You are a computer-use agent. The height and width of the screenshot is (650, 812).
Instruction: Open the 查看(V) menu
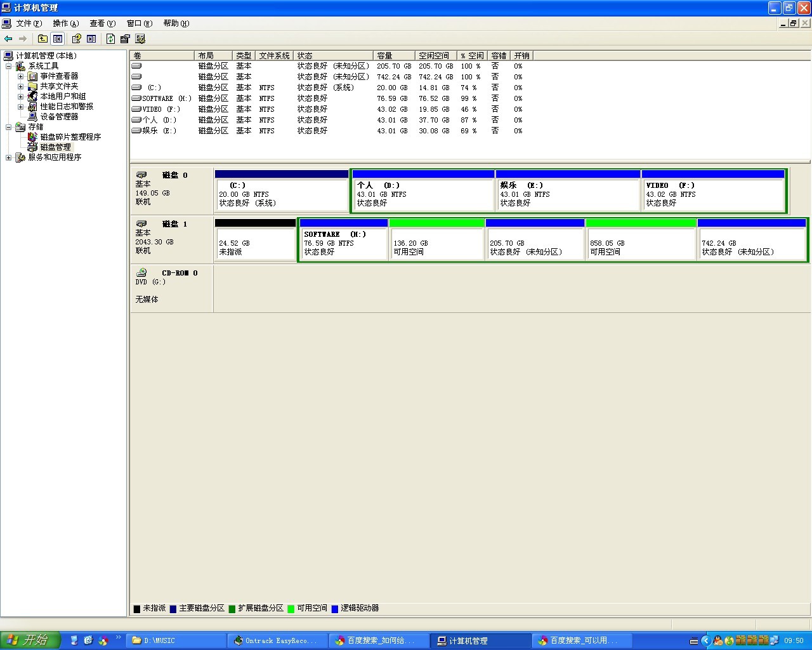click(102, 23)
